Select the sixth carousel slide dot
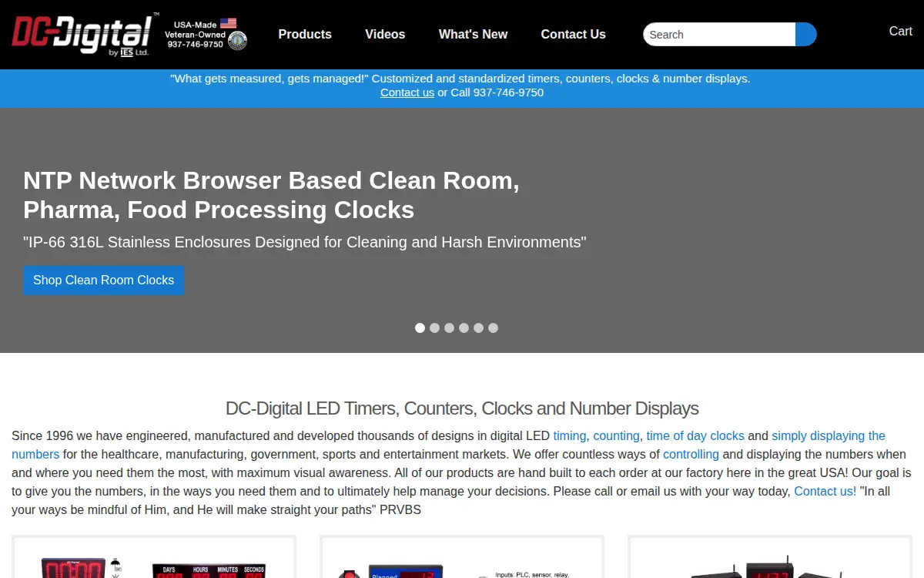Viewport: 924px width, 578px height. pos(493,328)
